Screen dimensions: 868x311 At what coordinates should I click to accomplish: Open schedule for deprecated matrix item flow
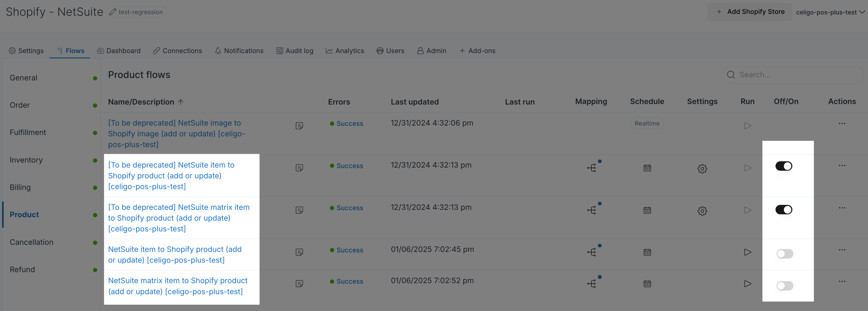pyautogui.click(x=647, y=210)
